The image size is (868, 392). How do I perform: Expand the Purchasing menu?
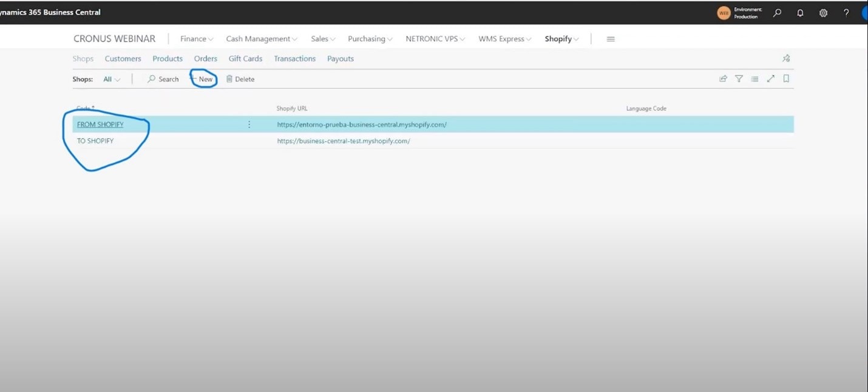pyautogui.click(x=370, y=39)
